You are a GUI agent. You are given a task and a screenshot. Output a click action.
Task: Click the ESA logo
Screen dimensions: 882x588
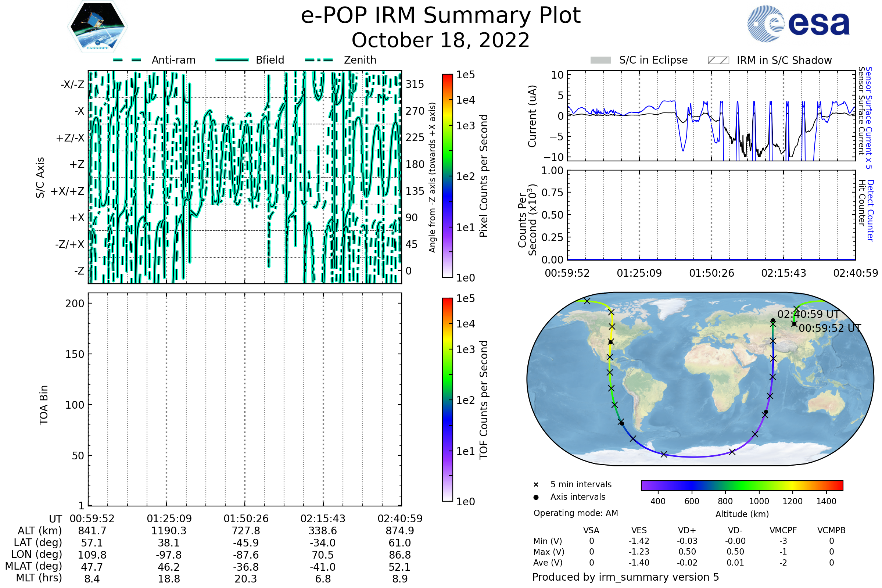click(799, 24)
